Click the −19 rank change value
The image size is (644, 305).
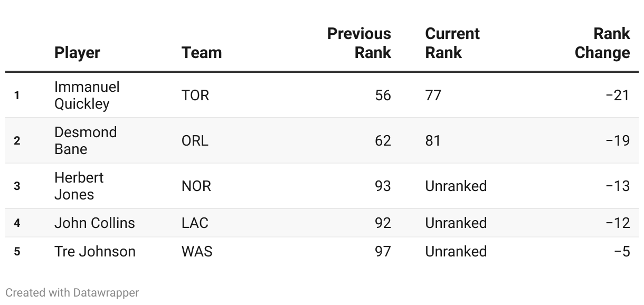click(x=618, y=140)
